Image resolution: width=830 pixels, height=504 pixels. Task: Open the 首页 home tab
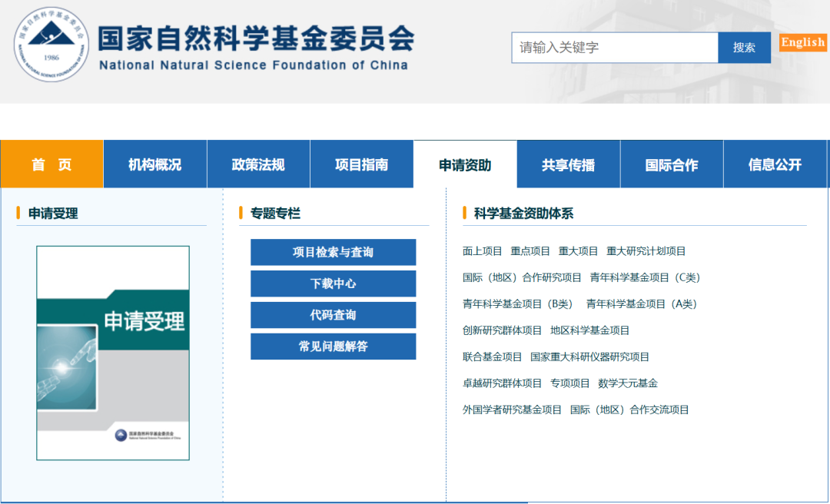[51, 164]
